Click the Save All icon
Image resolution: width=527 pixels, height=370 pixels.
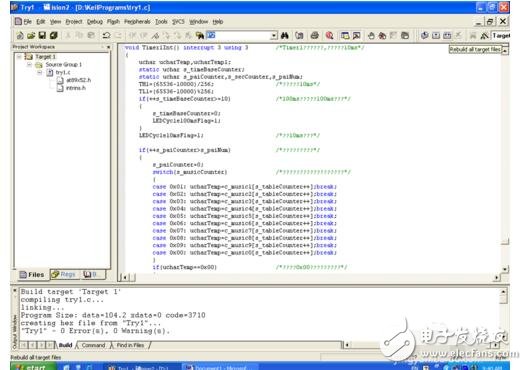pyautogui.click(x=54, y=35)
